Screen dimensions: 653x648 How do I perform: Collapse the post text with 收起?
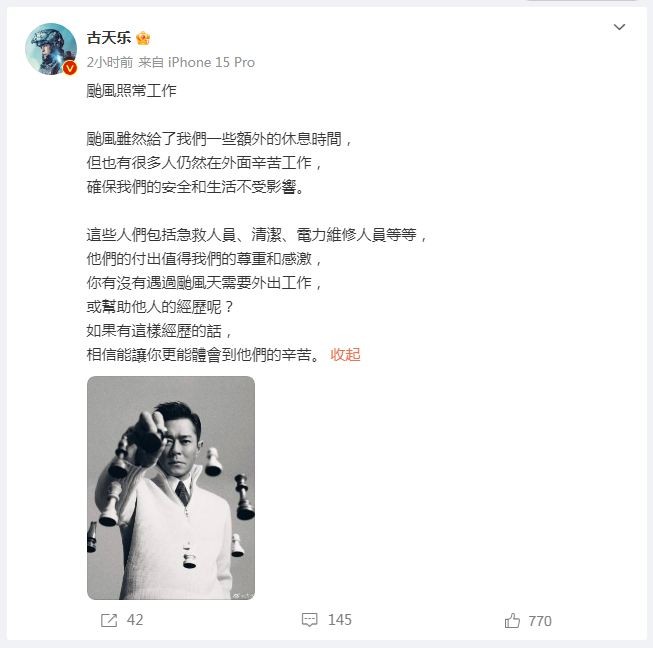coord(345,355)
